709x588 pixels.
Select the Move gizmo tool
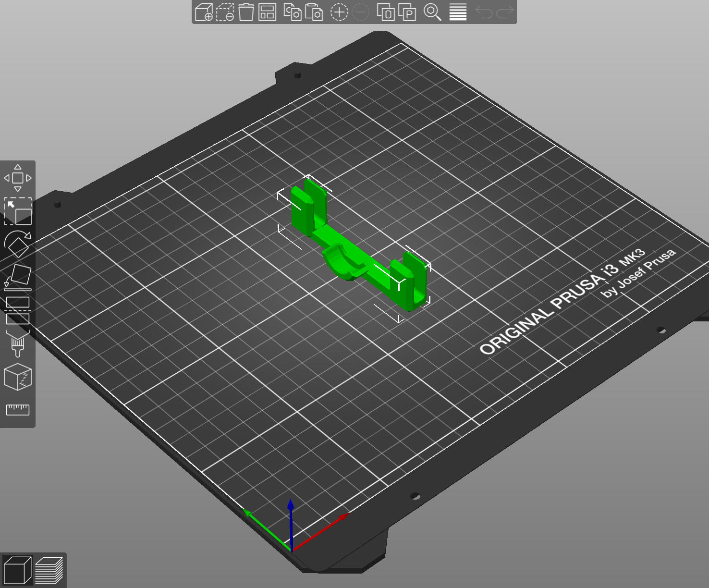click(18, 178)
